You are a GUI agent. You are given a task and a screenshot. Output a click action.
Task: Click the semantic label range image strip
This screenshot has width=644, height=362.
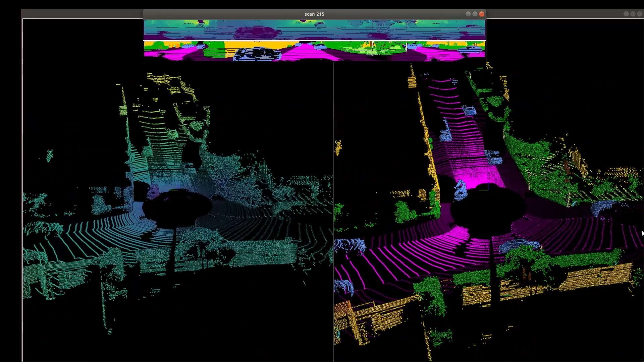[314, 51]
